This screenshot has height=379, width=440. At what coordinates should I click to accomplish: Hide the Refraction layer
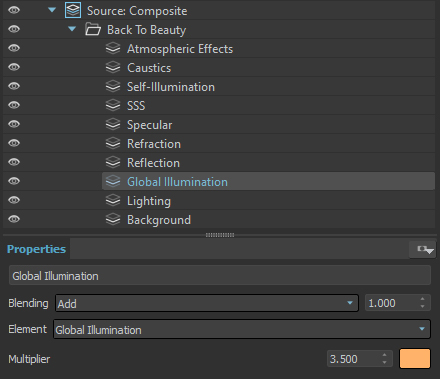point(14,143)
